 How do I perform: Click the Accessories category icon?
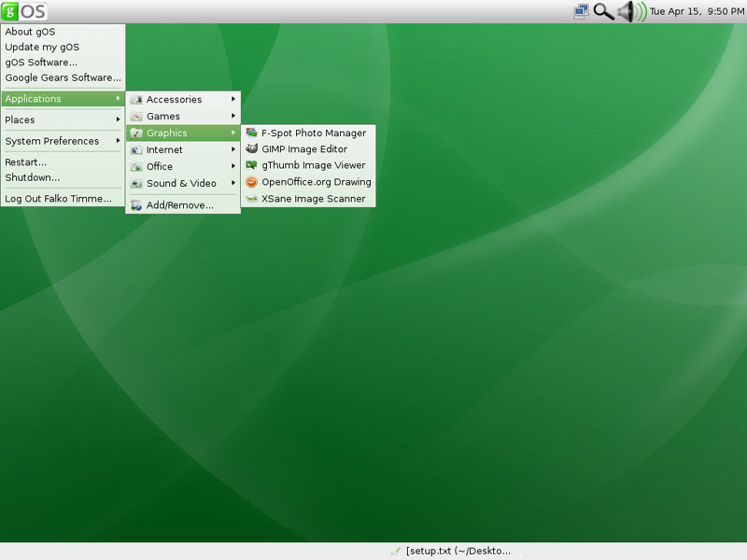click(136, 100)
